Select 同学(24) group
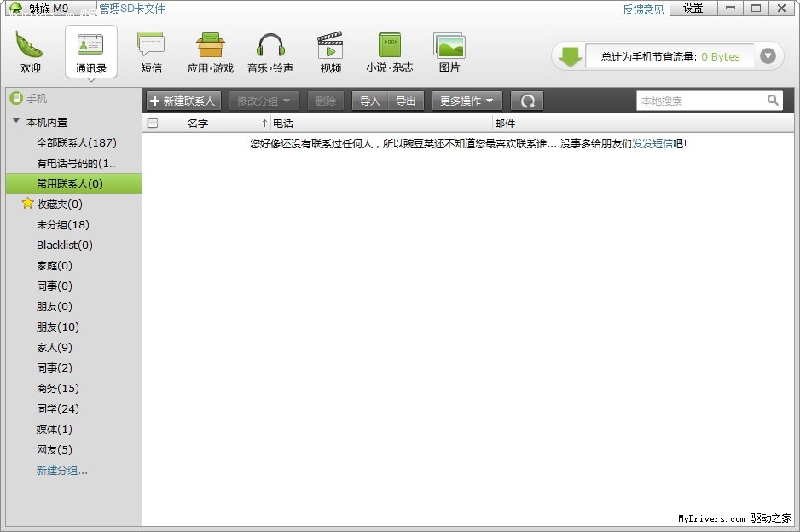 click(x=73, y=408)
